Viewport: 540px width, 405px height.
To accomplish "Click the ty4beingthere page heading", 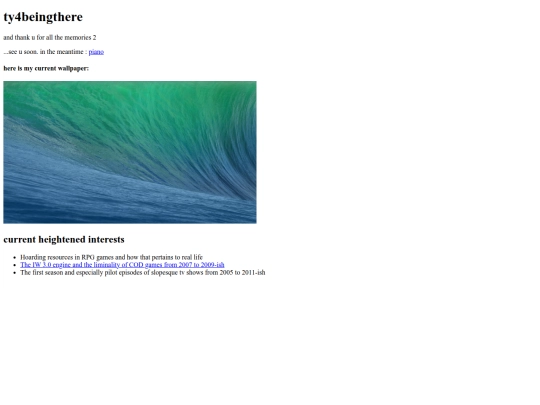I will [43, 17].
